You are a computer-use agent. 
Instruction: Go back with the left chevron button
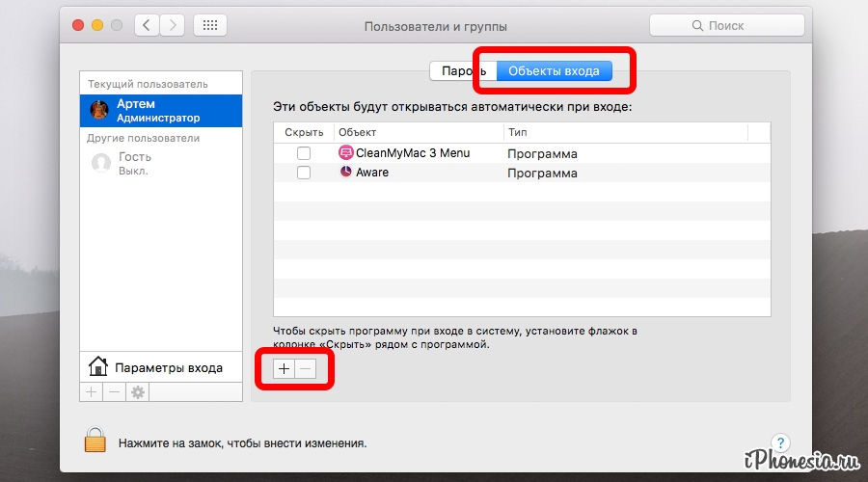pyautogui.click(x=147, y=25)
